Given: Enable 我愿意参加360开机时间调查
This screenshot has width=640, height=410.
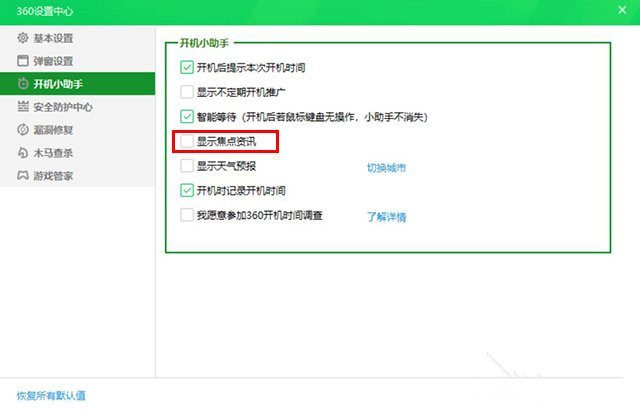Looking at the screenshot, I should 187,215.
